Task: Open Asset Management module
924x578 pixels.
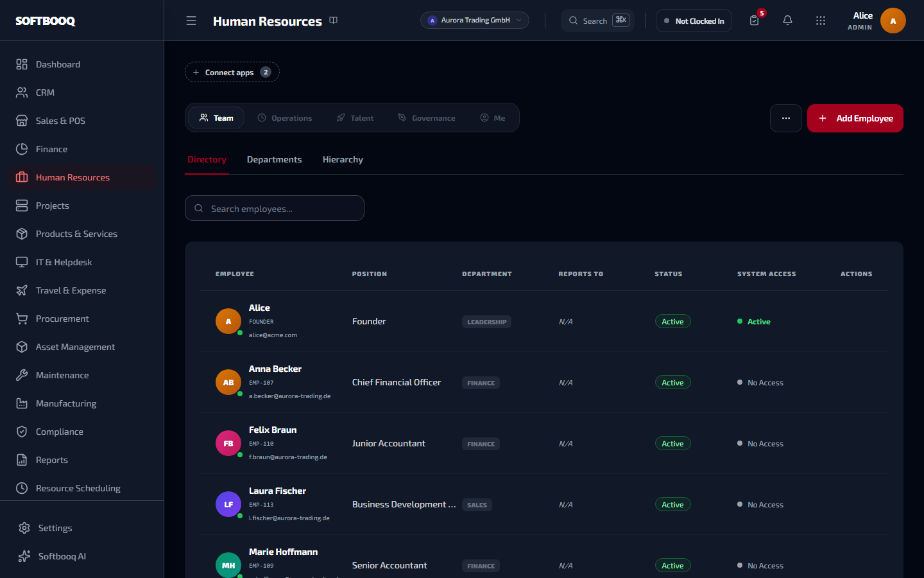Action: tap(81, 347)
